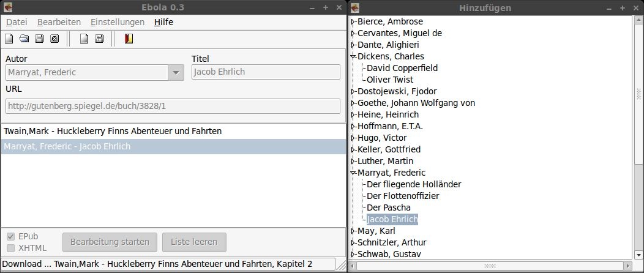The height and width of the screenshot is (273, 644).
Task: Toggle the EPub checkbox
Action: [x=11, y=236]
